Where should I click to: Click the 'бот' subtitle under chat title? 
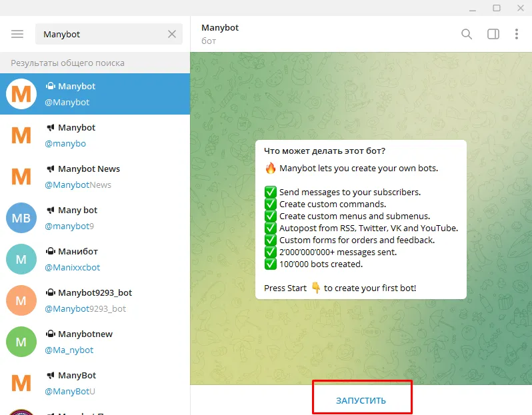(209, 41)
